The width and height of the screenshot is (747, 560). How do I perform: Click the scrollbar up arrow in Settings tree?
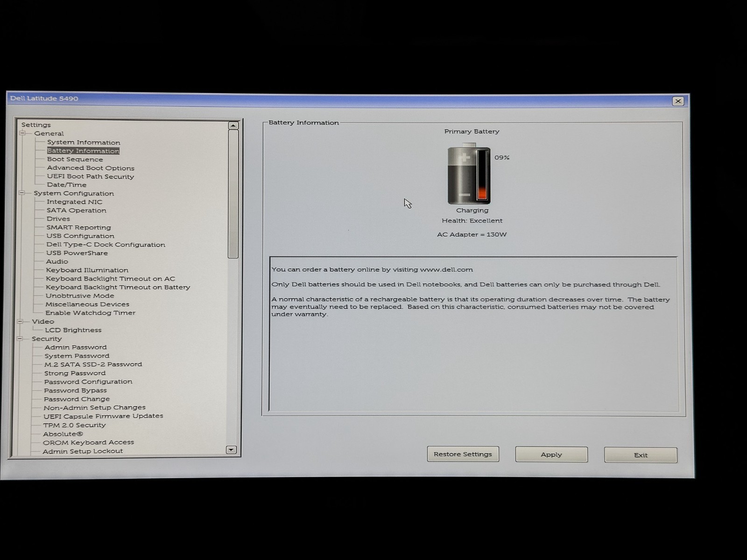click(x=233, y=126)
